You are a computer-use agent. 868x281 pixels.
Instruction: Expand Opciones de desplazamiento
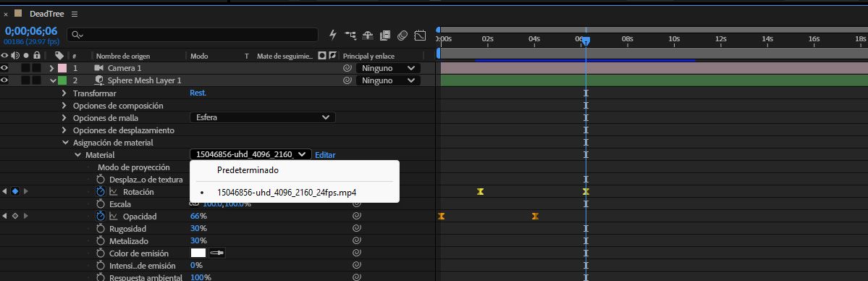pos(64,130)
